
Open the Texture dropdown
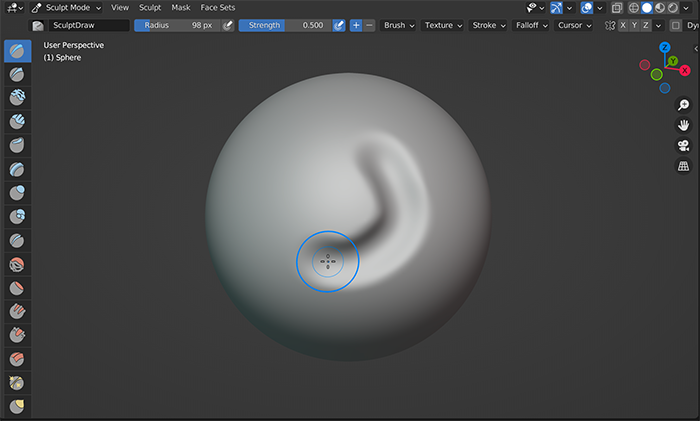click(x=443, y=25)
